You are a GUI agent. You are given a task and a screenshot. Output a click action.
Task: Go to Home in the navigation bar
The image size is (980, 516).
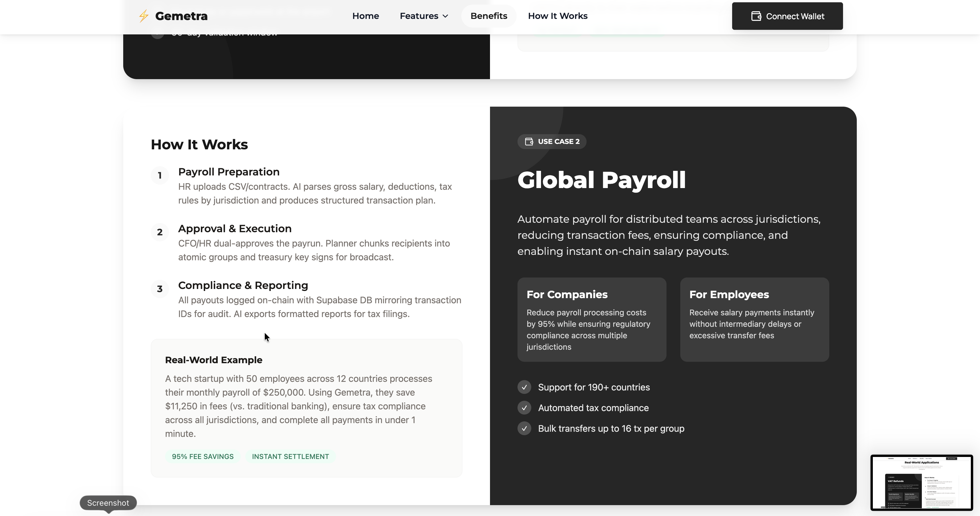tap(365, 16)
